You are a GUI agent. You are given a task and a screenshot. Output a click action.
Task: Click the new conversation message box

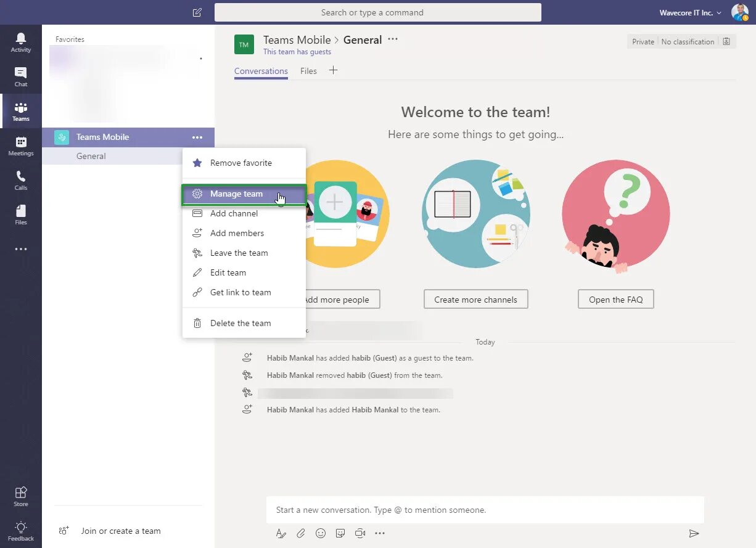pyautogui.click(x=485, y=510)
